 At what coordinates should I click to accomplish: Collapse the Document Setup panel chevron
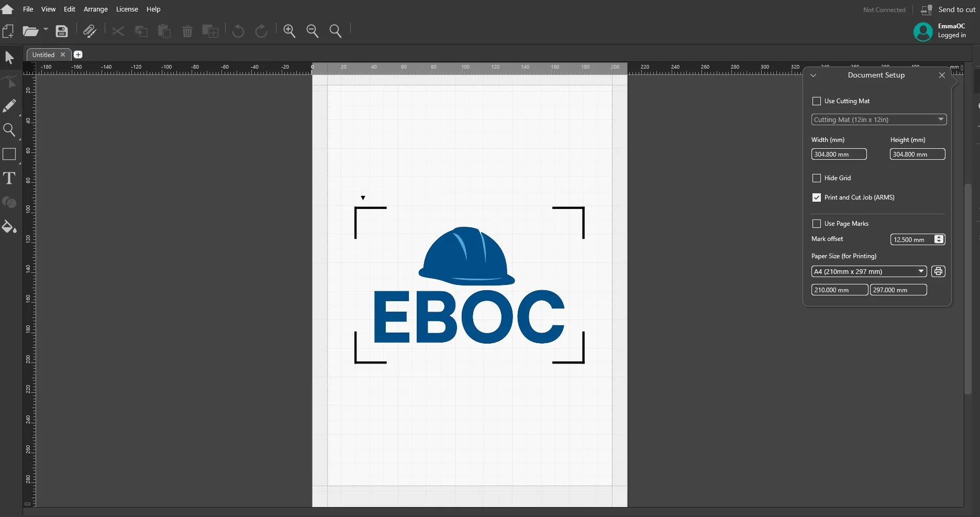pos(813,75)
